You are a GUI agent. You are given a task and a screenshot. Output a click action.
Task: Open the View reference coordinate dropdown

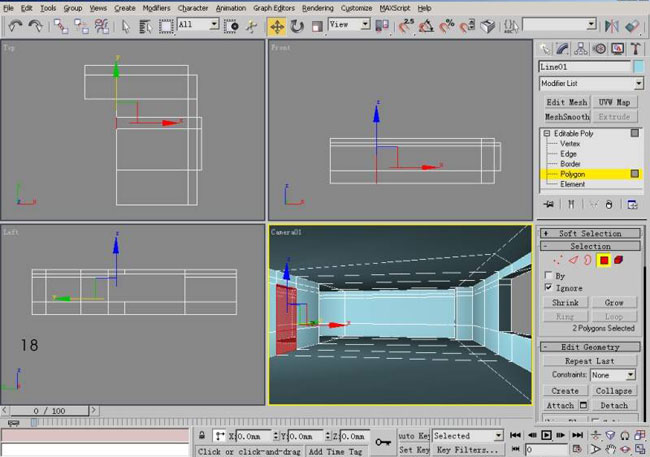(365, 24)
